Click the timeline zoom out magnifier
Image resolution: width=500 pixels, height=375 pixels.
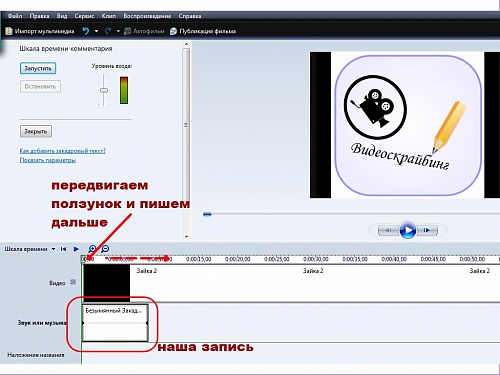[105, 249]
